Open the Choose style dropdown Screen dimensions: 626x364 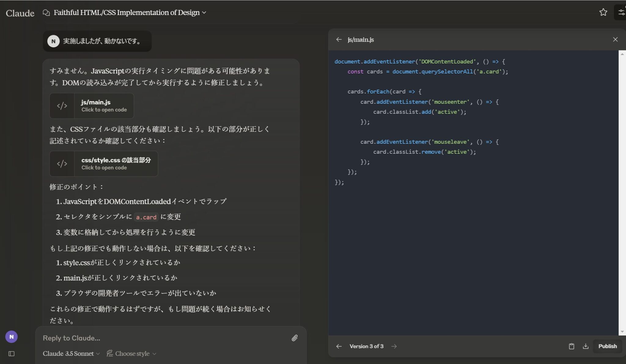tap(131, 354)
